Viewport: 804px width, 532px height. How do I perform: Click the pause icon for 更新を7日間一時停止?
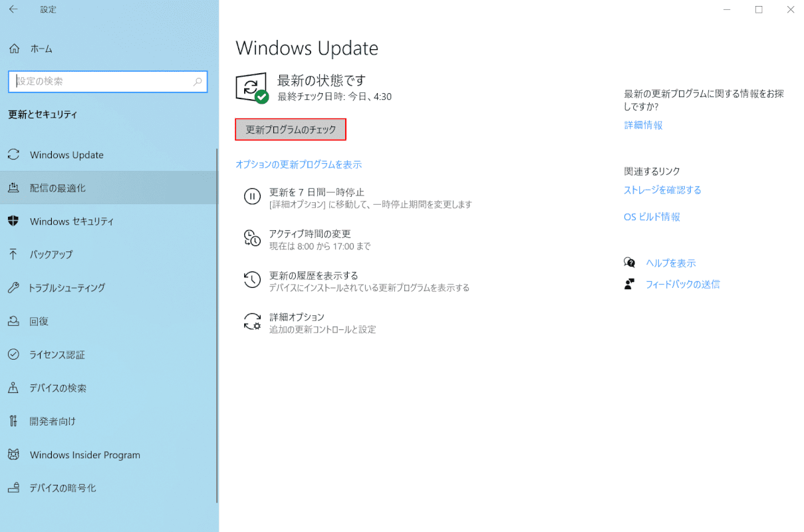coord(252,196)
